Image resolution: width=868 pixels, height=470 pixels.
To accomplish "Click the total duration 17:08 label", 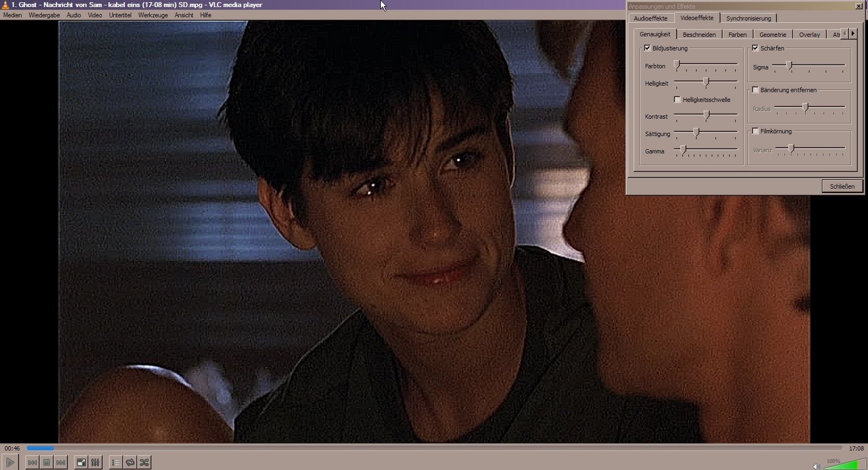I will coord(856,448).
